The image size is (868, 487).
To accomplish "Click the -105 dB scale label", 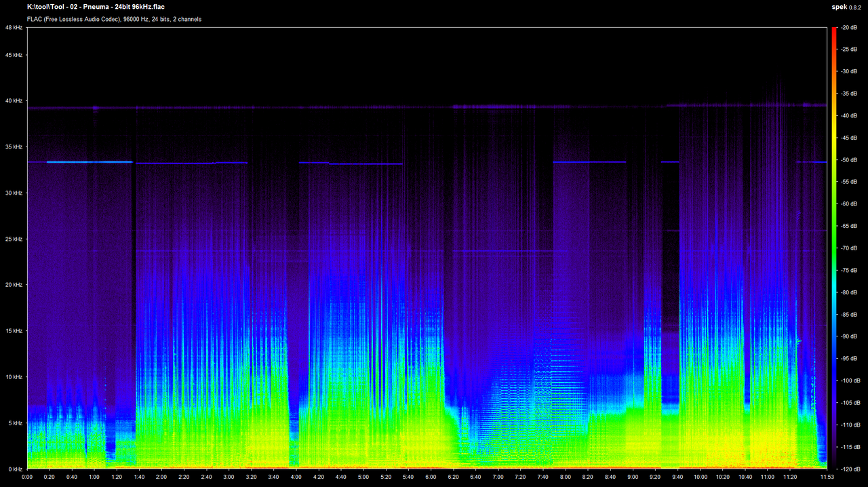I will point(852,403).
